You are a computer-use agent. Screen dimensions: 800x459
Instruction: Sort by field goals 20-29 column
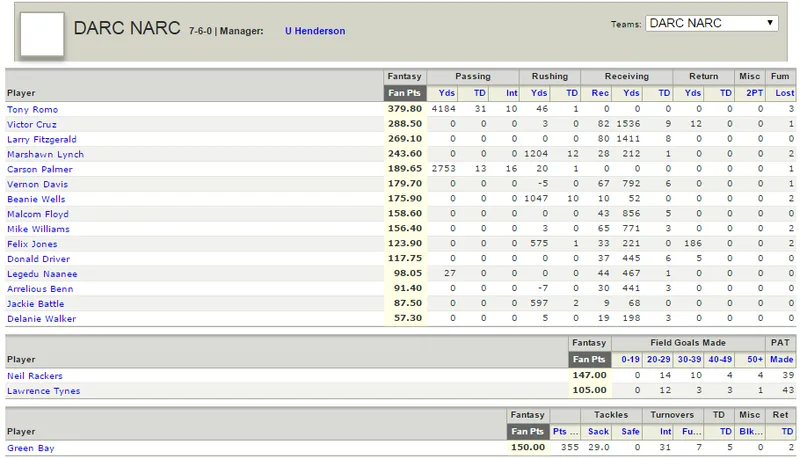pos(659,359)
